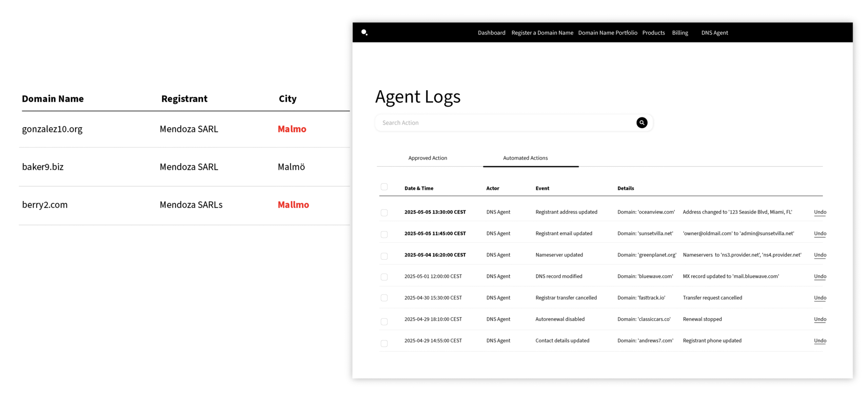This screenshot has width=868, height=400.
Task: Click the white logo in the navbar
Action: click(x=364, y=33)
